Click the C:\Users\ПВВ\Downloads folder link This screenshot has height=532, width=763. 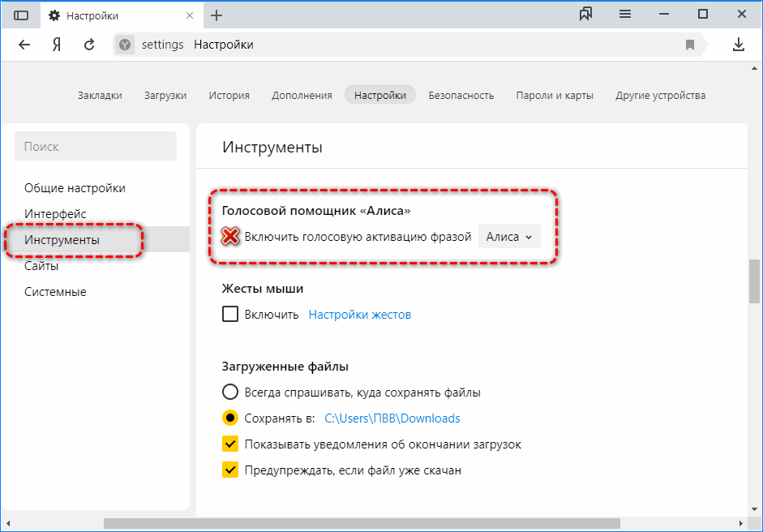tap(392, 418)
